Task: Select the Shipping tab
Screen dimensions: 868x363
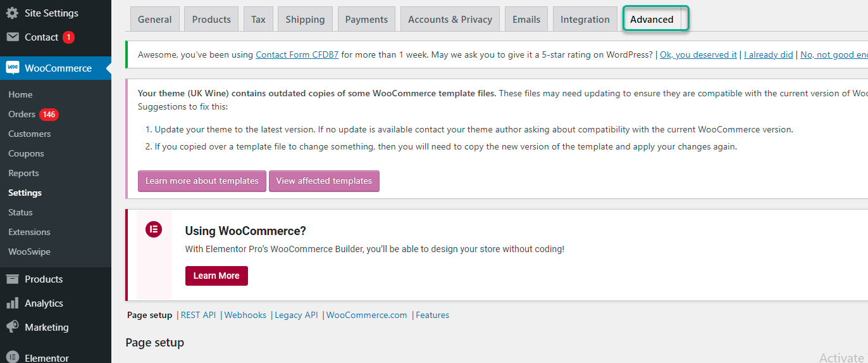Action: click(x=305, y=19)
